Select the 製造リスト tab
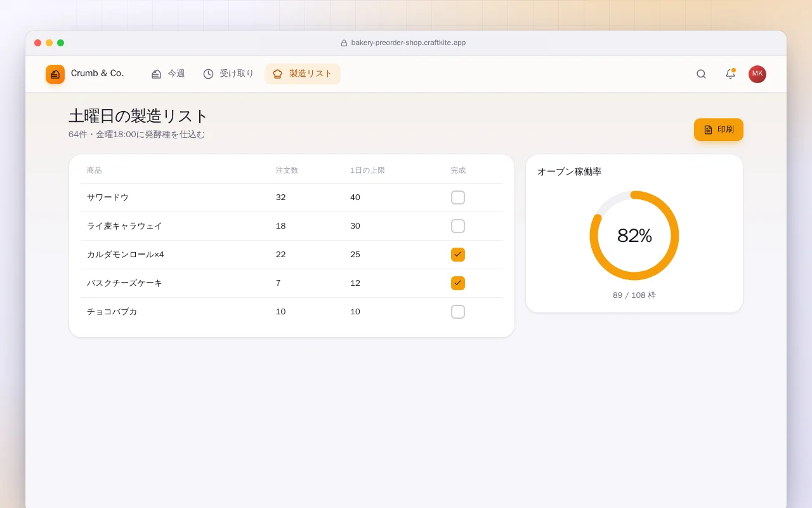This screenshot has height=508, width=812. (x=303, y=74)
